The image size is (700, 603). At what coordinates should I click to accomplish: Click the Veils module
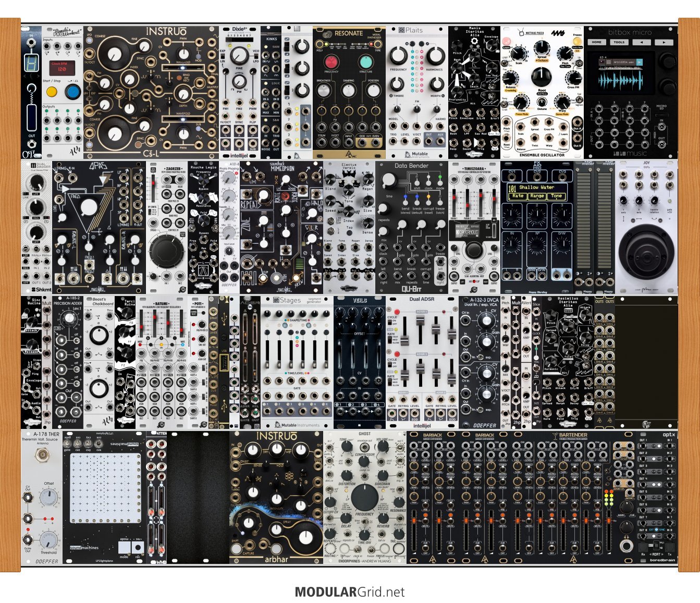point(359,362)
